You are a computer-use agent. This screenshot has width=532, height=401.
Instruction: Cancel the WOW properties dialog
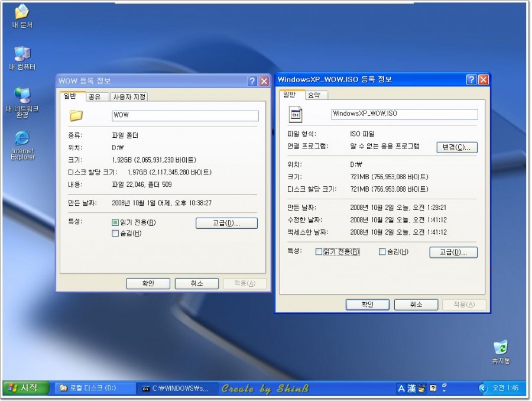197,283
